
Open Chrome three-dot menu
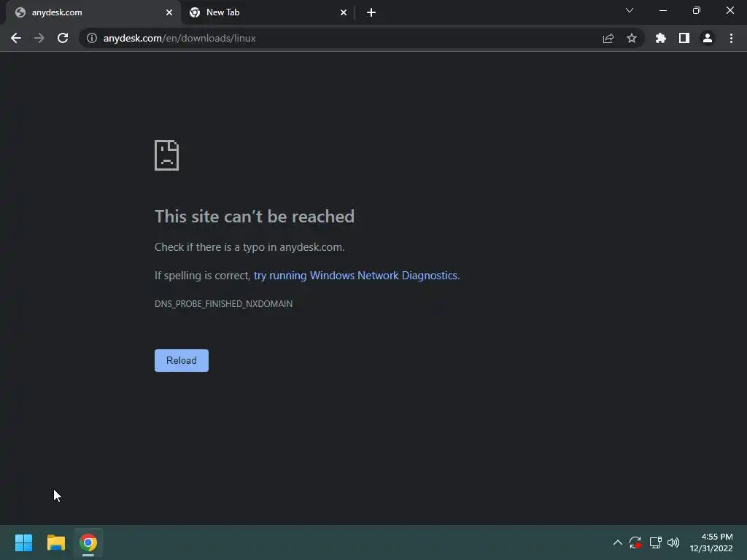point(731,38)
